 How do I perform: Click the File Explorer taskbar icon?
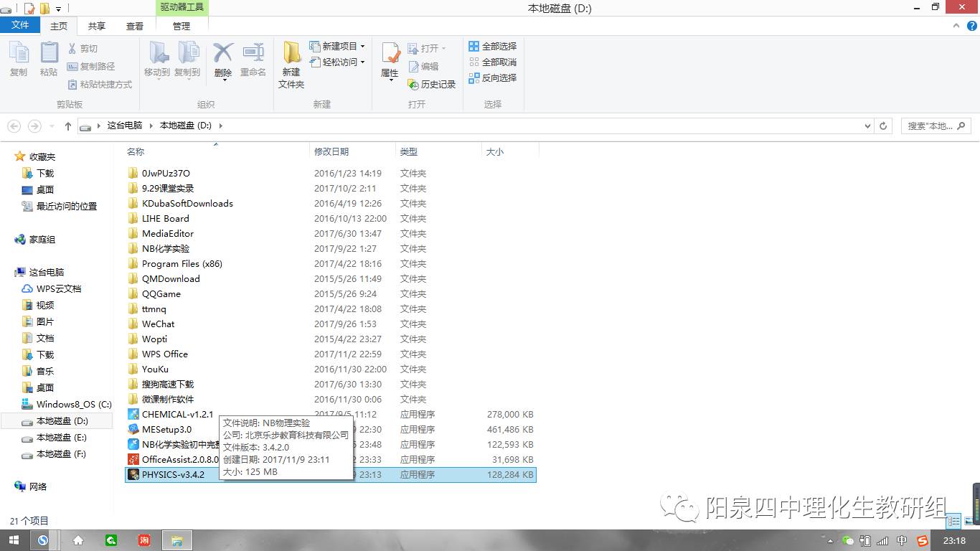(x=176, y=540)
